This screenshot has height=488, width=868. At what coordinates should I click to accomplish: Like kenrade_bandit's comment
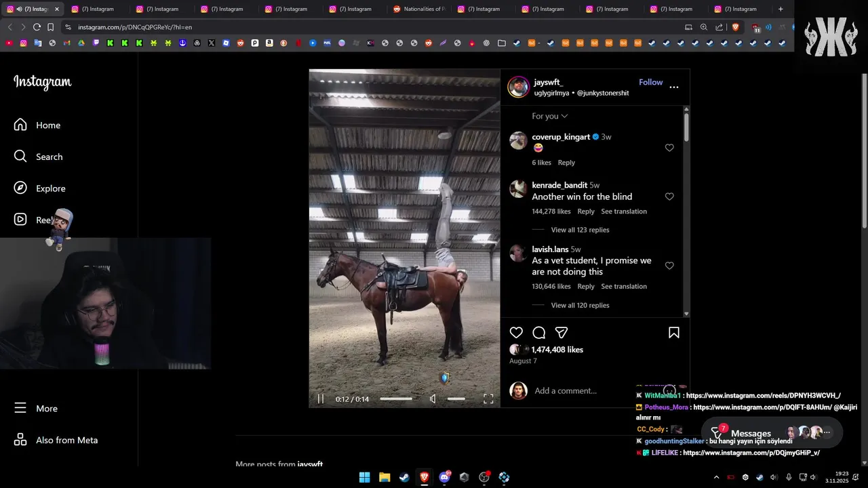click(x=669, y=197)
